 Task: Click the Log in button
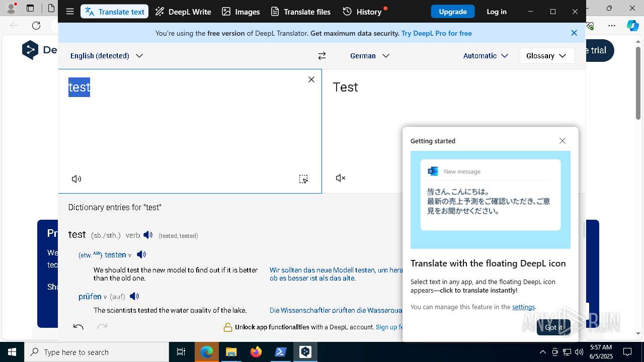[497, 12]
